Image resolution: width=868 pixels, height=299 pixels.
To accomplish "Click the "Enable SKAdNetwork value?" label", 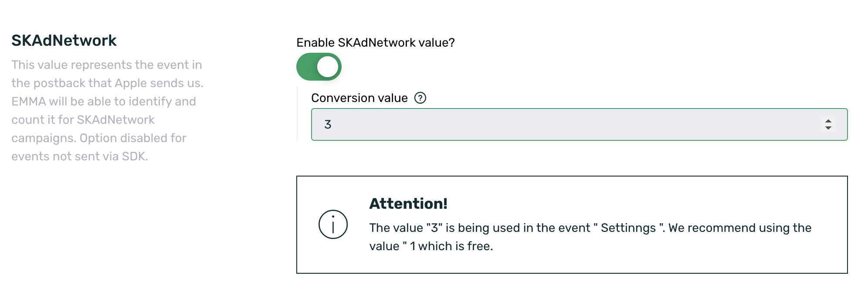I will [x=375, y=43].
